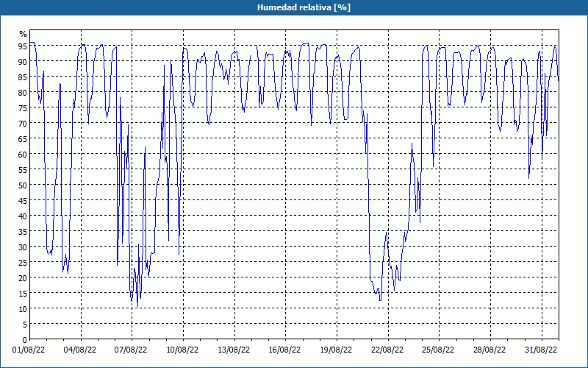Select the 13/08/22 date label
This screenshot has width=588, height=368.
[x=234, y=350]
